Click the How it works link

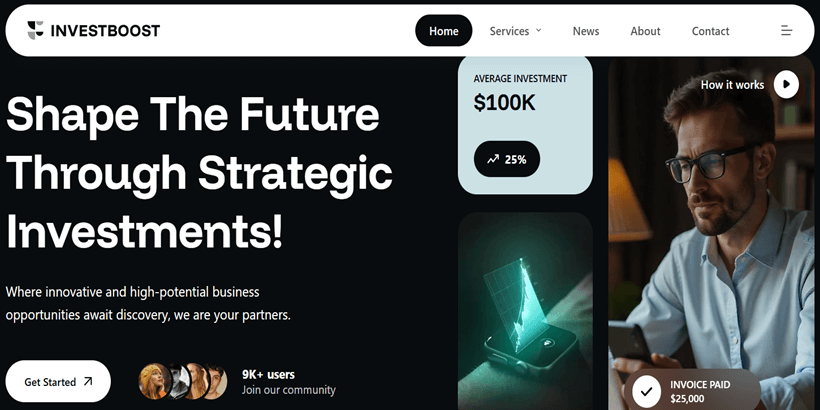pos(732,85)
